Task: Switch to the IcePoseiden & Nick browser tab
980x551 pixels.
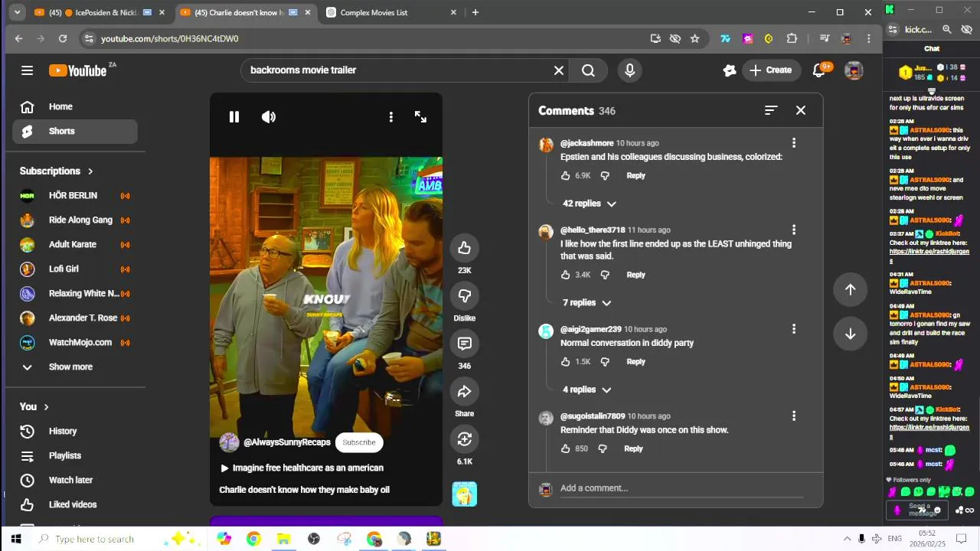Action: (100, 13)
